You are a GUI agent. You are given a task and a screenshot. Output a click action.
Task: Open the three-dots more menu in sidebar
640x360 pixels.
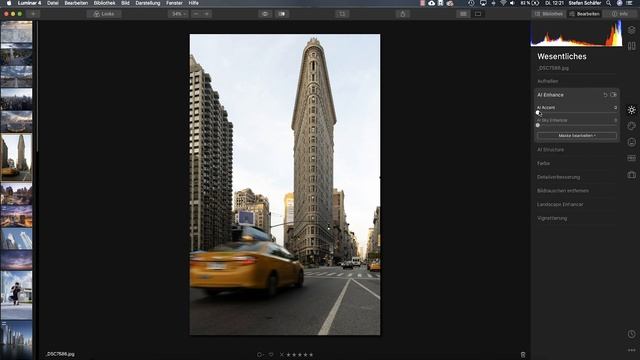tap(631, 350)
